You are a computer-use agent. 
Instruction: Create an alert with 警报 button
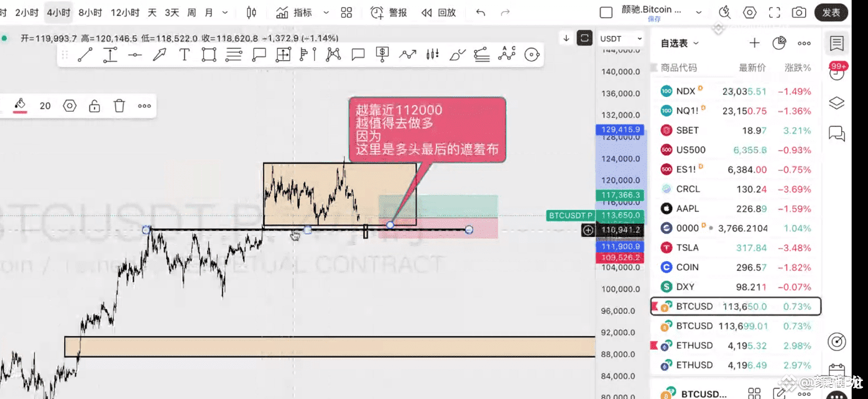pyautogui.click(x=389, y=12)
